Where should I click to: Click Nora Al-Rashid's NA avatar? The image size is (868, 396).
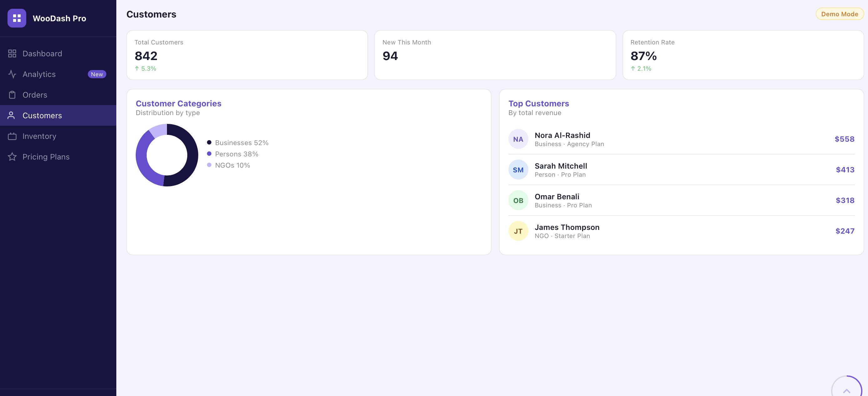pyautogui.click(x=518, y=139)
